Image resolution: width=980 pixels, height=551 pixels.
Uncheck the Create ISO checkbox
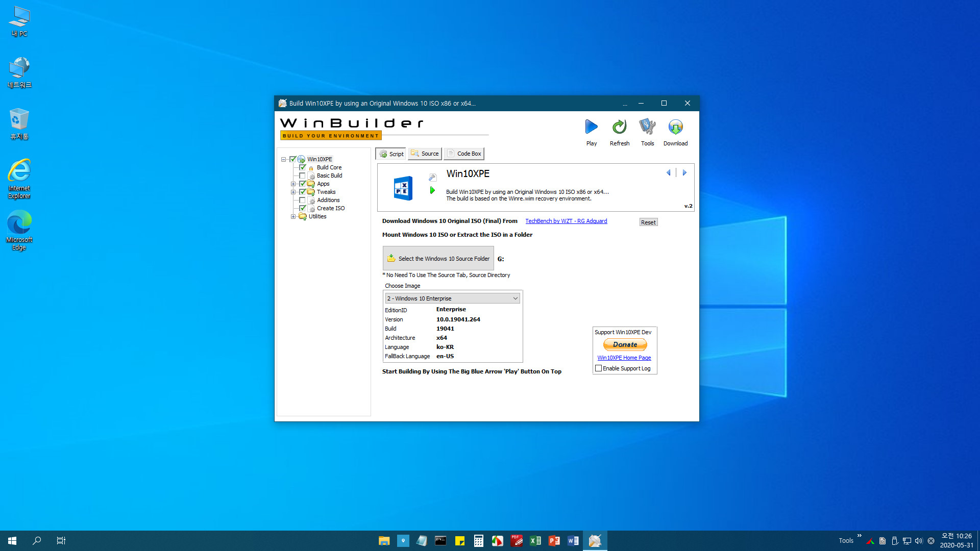pyautogui.click(x=302, y=208)
